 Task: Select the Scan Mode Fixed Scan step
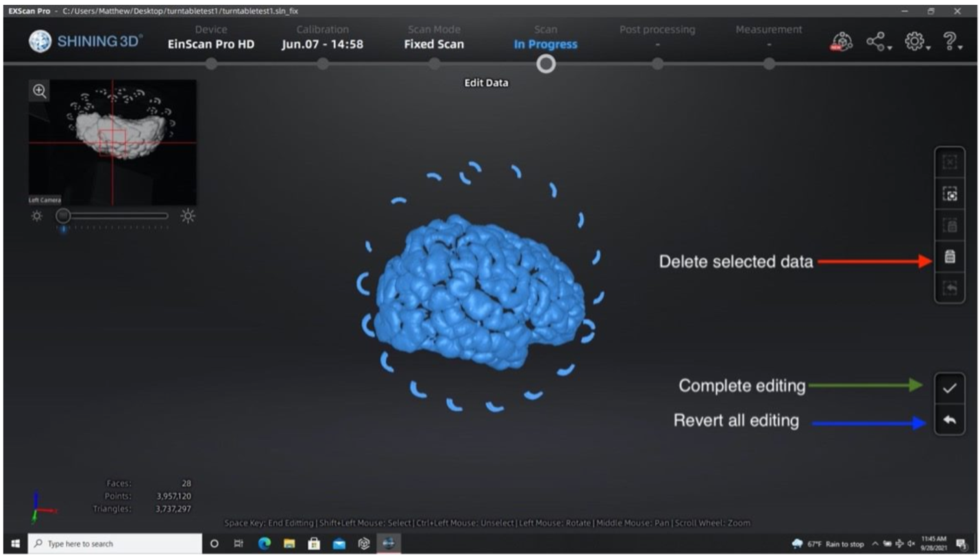point(434,38)
